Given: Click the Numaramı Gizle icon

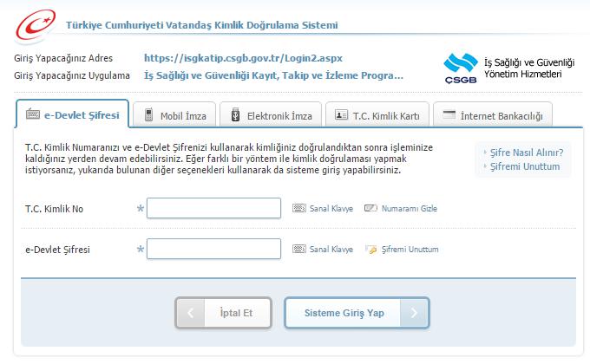Looking at the screenshot, I should pyautogui.click(x=370, y=209).
